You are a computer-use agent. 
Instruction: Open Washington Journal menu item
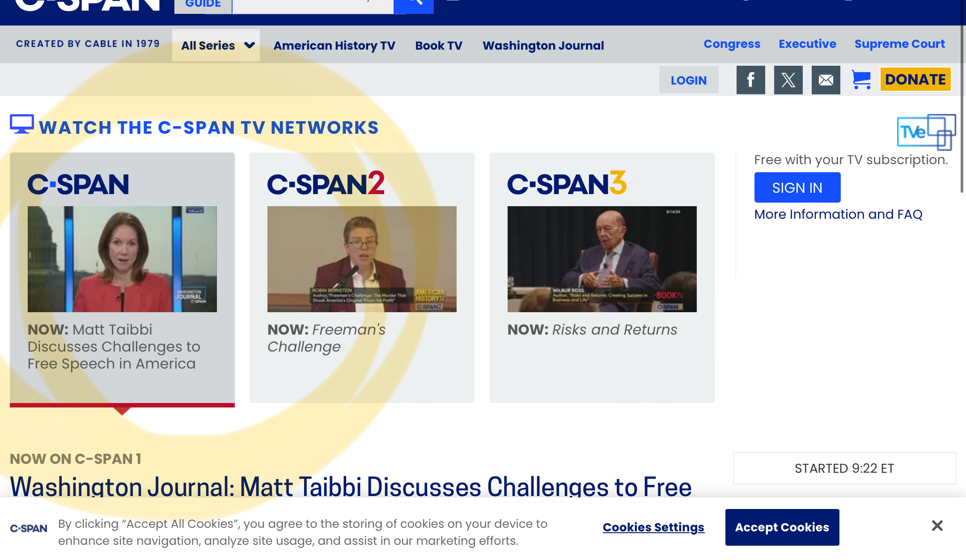click(543, 46)
